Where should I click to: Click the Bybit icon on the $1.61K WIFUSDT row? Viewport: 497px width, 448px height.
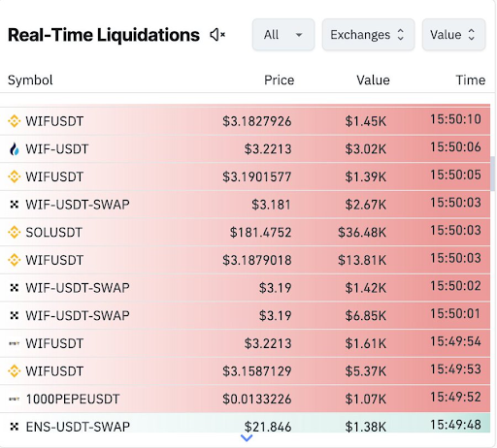click(14, 343)
